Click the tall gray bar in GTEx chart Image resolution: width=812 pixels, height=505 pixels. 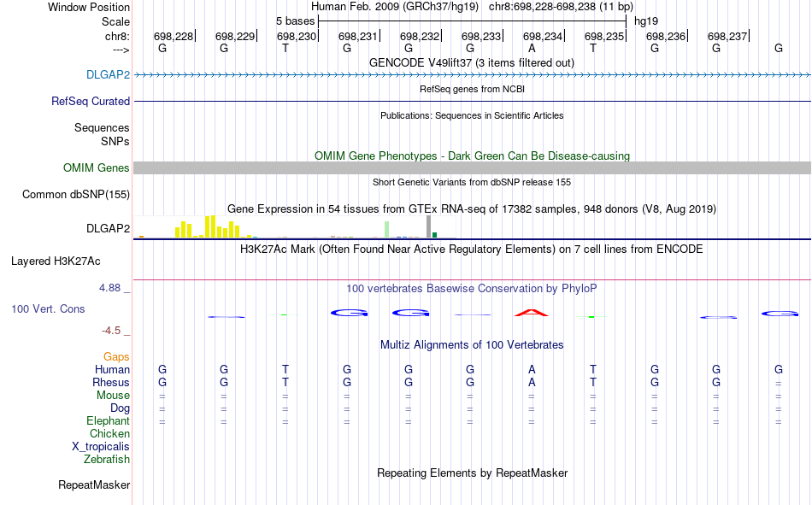click(x=428, y=226)
